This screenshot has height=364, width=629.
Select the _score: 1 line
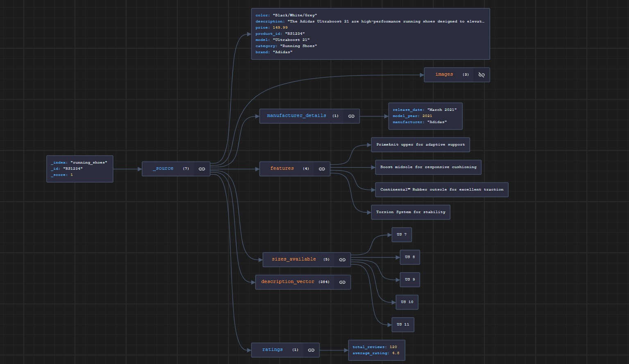point(62,175)
